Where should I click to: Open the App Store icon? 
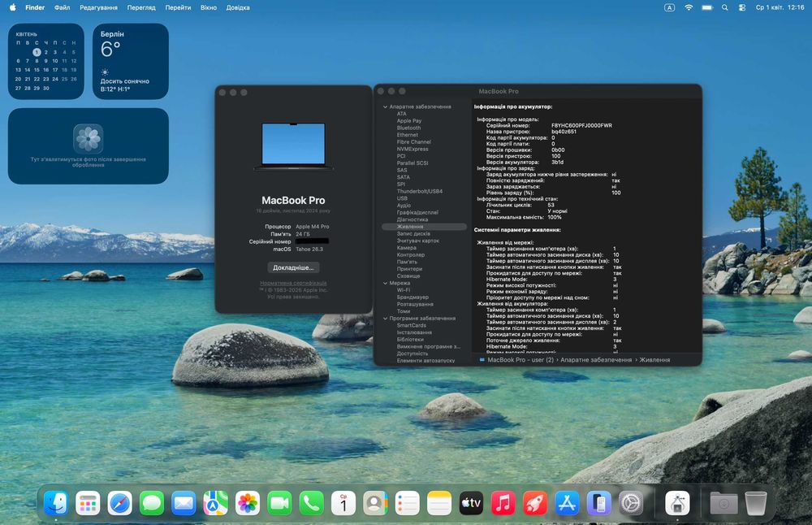(567, 503)
